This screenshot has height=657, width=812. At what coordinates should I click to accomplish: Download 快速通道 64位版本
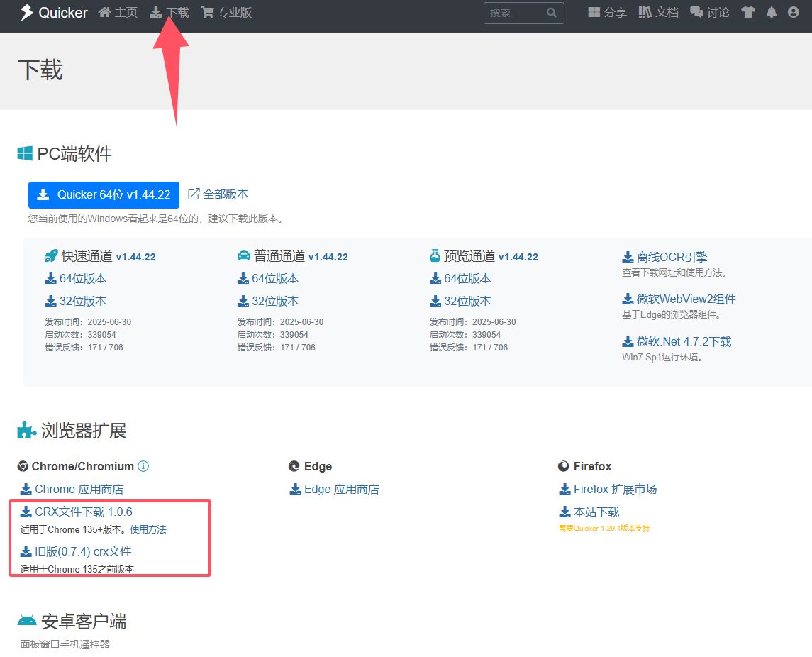coord(76,279)
